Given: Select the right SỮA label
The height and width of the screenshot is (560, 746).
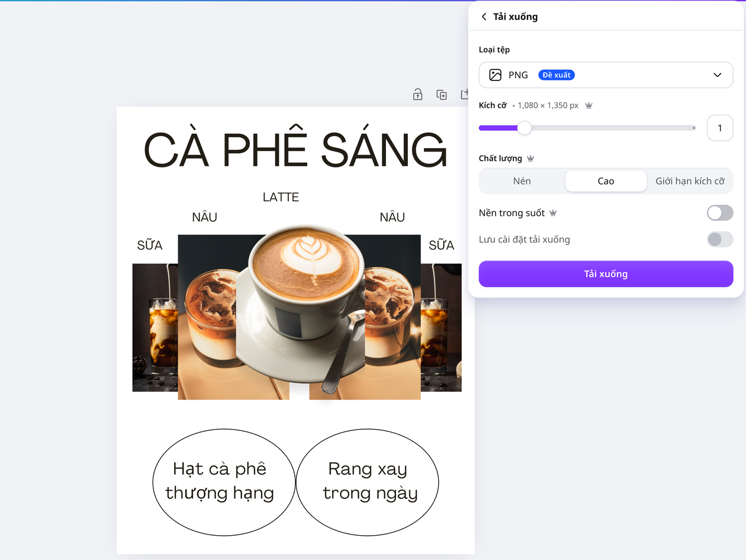Looking at the screenshot, I should pyautogui.click(x=441, y=245).
